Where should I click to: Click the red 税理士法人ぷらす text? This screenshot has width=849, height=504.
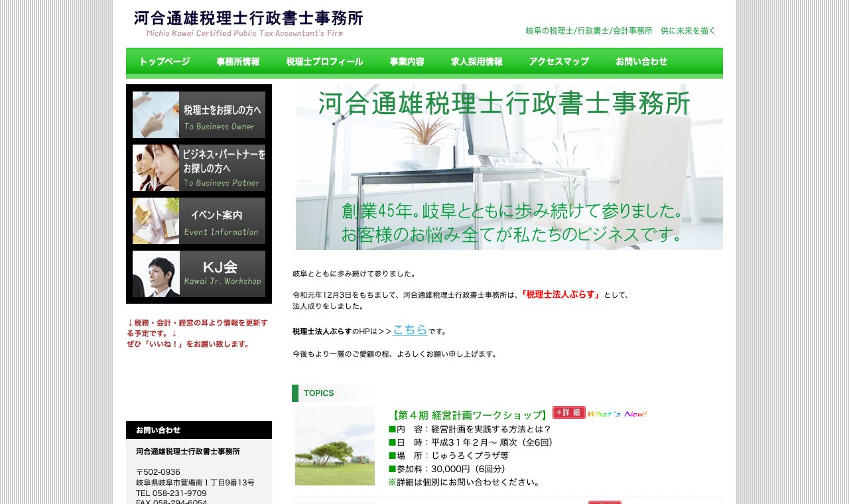[x=560, y=294]
